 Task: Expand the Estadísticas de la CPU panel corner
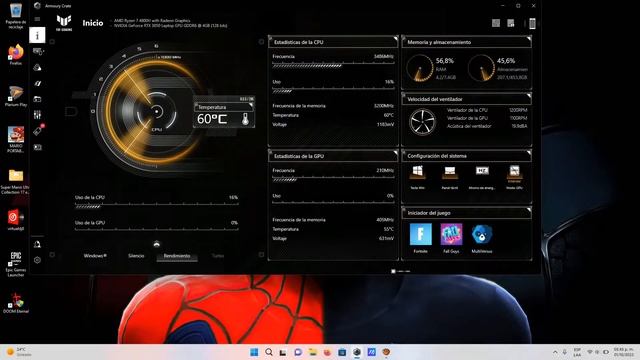pos(395,39)
